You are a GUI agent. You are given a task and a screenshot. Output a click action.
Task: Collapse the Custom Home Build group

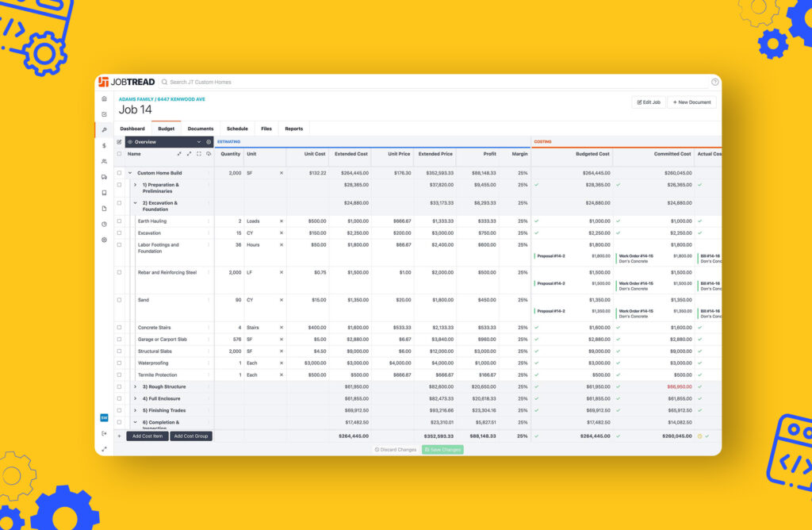click(x=130, y=173)
